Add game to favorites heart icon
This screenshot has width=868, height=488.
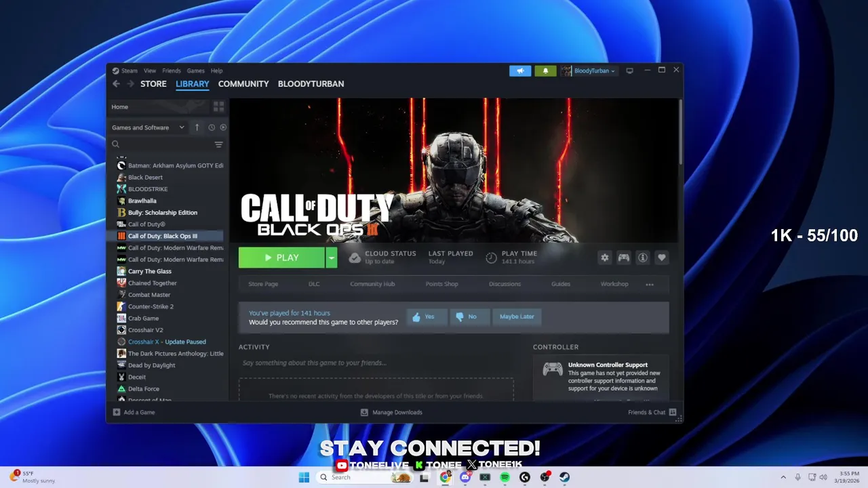[661, 258]
